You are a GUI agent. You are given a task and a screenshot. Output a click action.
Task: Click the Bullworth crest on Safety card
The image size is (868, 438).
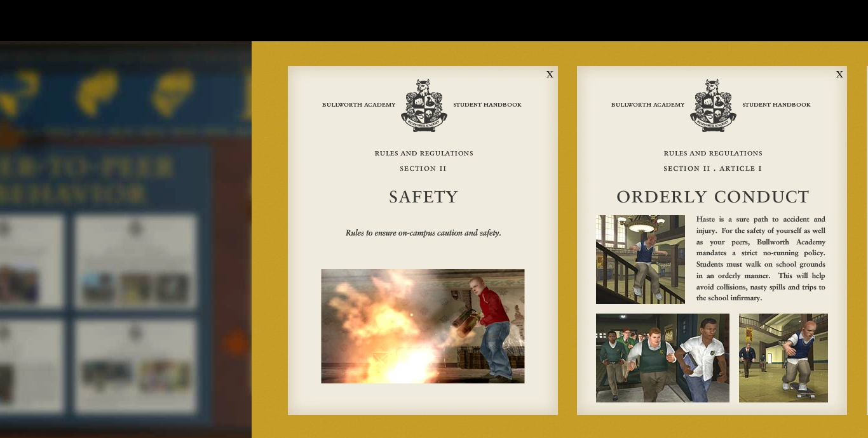[424, 105]
